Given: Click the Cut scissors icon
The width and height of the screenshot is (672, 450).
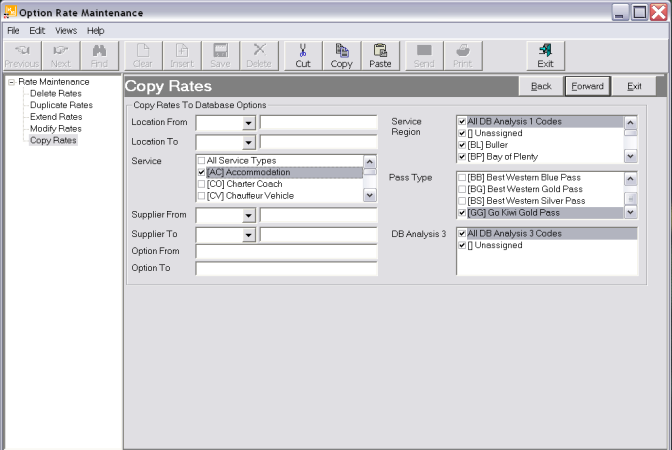Looking at the screenshot, I should pos(303,56).
